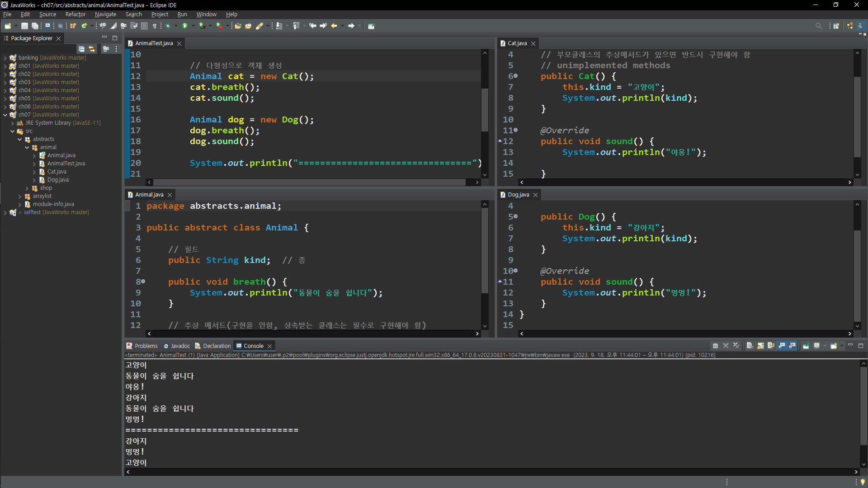Toggle Link with Editor in Package Explorer
Viewport: 868px width, 488px height.
coord(92,49)
